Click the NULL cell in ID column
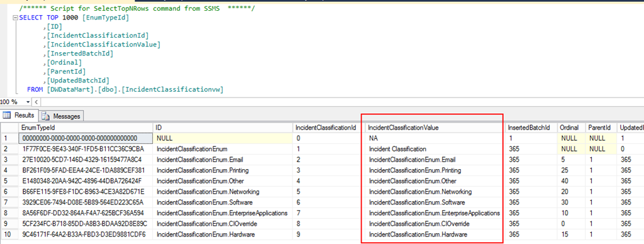The height and width of the screenshot is (244, 644). [223, 138]
